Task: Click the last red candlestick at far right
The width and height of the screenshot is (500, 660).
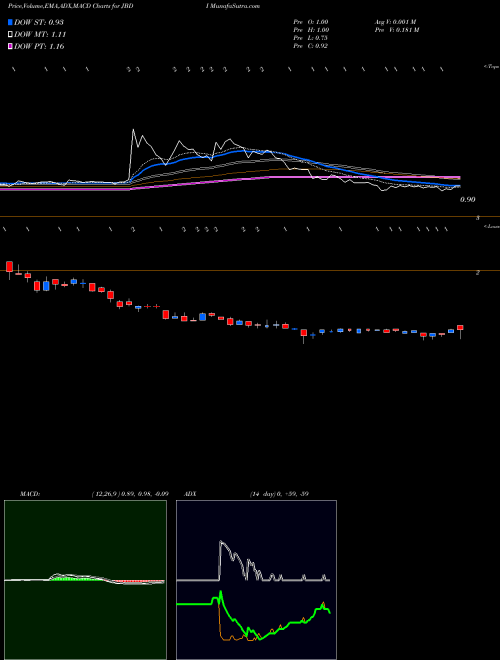Action: [x=460, y=328]
